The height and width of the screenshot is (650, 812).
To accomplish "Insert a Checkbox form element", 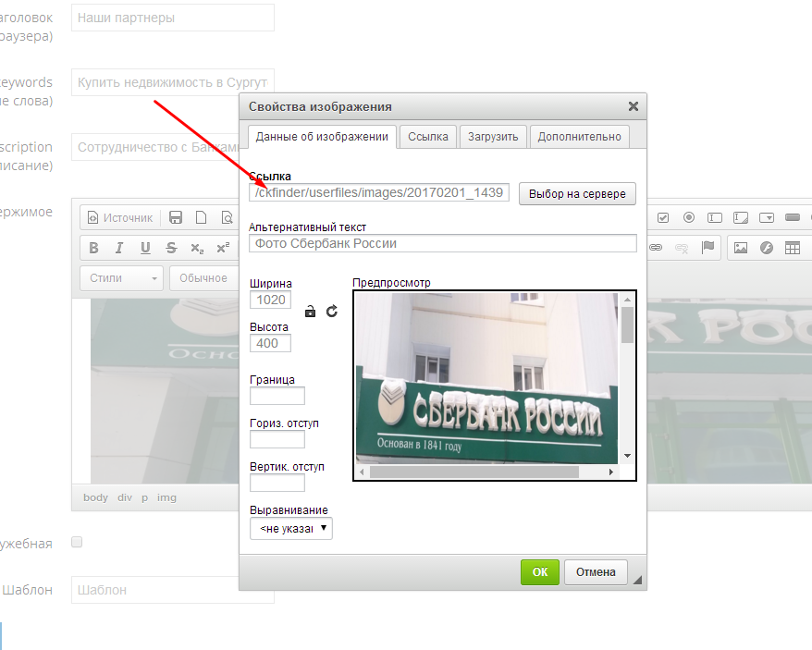I will coord(663,217).
